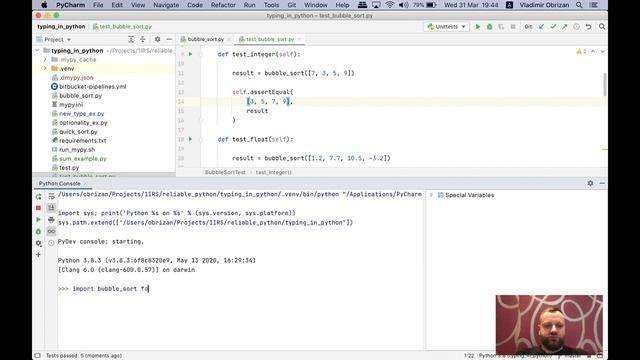Click the rollback undo arrow
The image size is (640, 360).
click(x=588, y=27)
